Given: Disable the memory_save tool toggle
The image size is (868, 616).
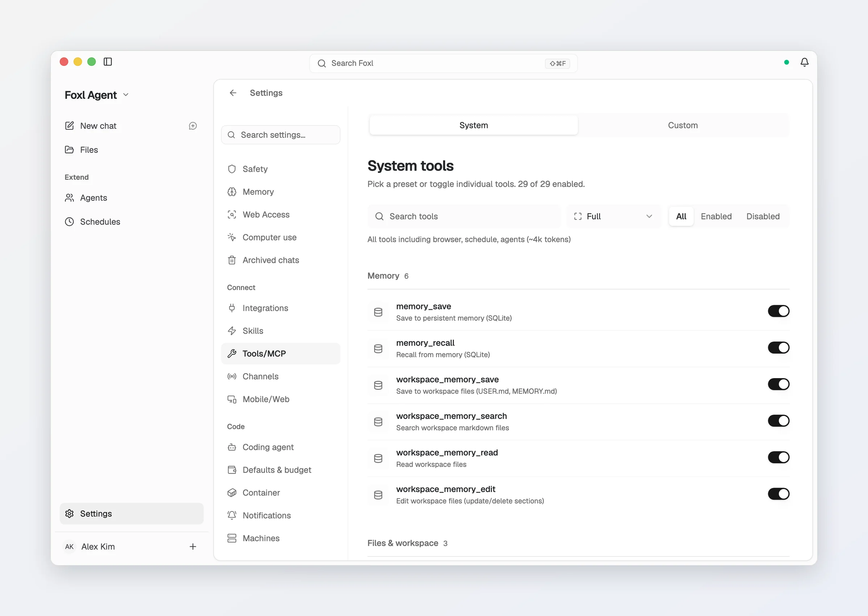Looking at the screenshot, I should click(x=778, y=311).
